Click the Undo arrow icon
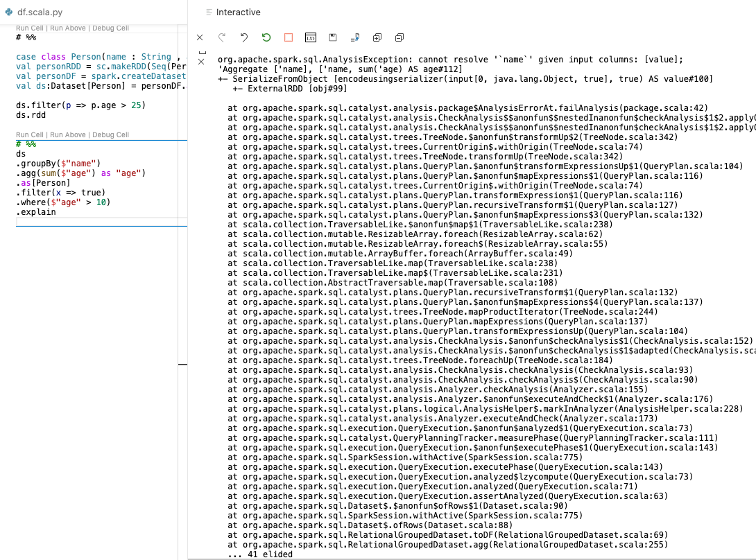Screen dimensions: 756x560 click(x=244, y=37)
